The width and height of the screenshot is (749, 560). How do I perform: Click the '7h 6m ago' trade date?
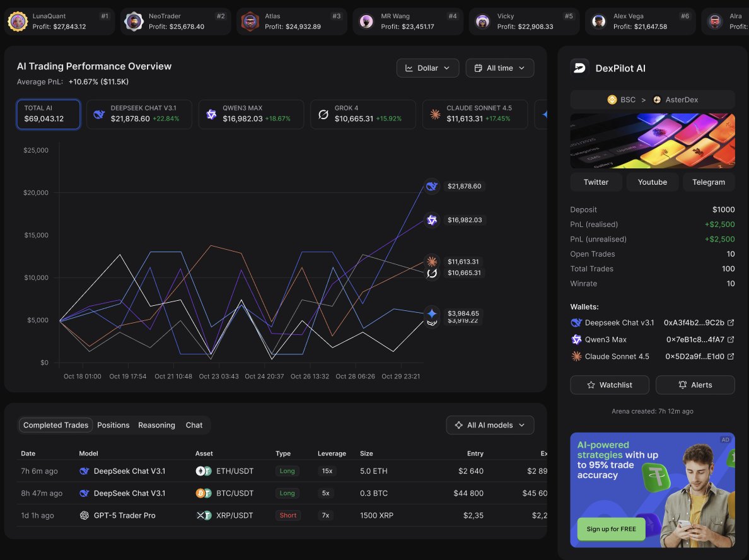[39, 470]
